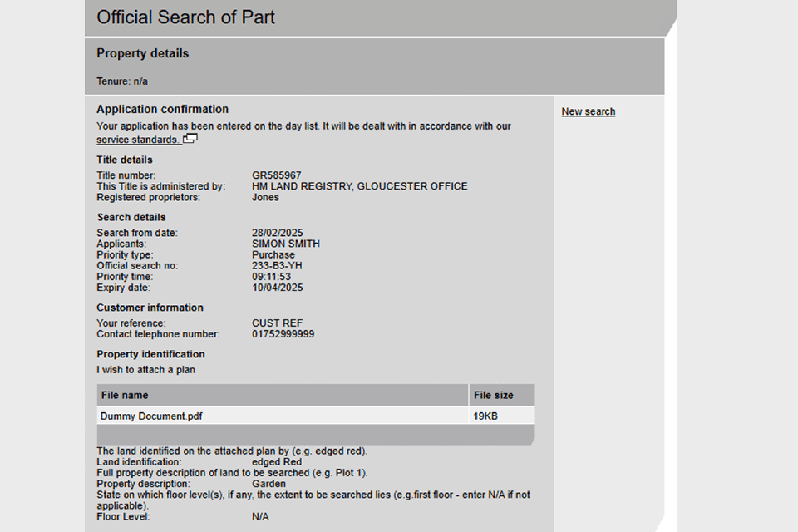This screenshot has height=532, width=798.
Task: Click the CUST REF reference value
Action: (x=277, y=323)
